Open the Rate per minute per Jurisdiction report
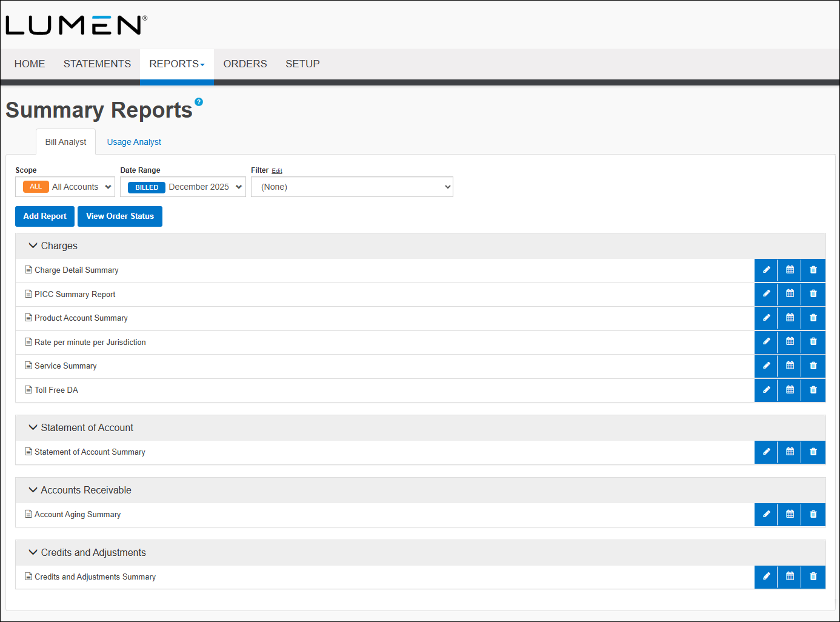 pyautogui.click(x=90, y=342)
